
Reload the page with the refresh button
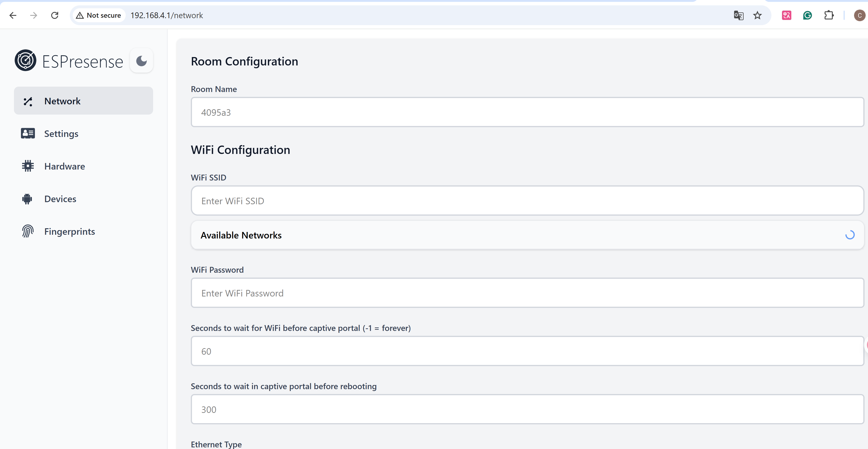pyautogui.click(x=55, y=16)
